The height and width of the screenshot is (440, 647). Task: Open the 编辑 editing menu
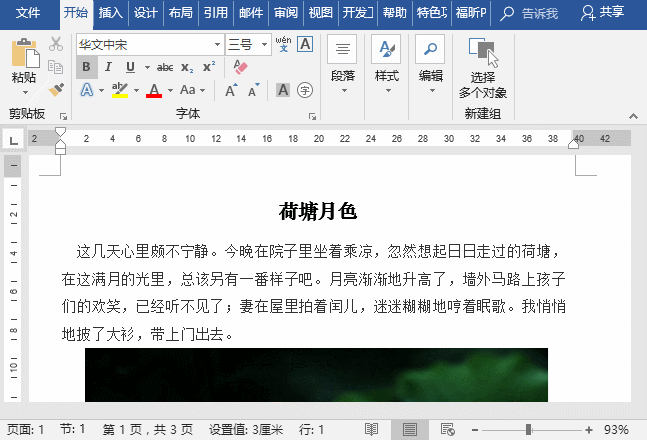430,65
